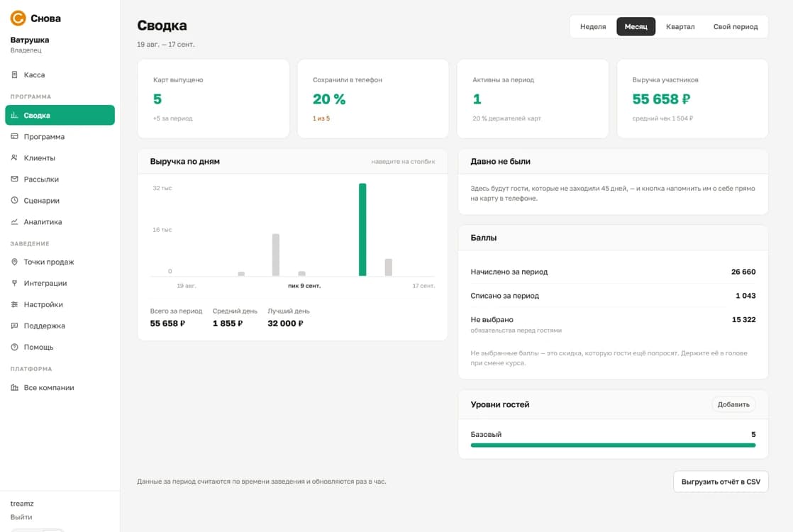Click the plug icon beside Интеграции
The height and width of the screenshot is (532, 793).
point(14,283)
